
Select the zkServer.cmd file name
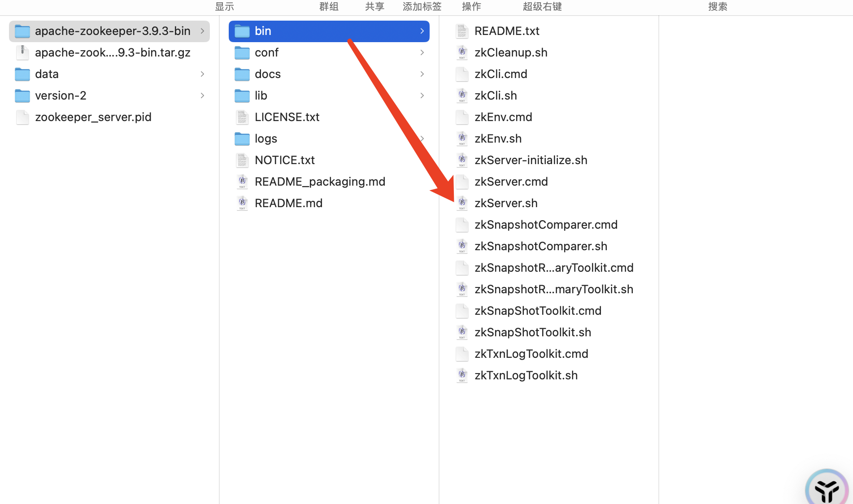(511, 182)
